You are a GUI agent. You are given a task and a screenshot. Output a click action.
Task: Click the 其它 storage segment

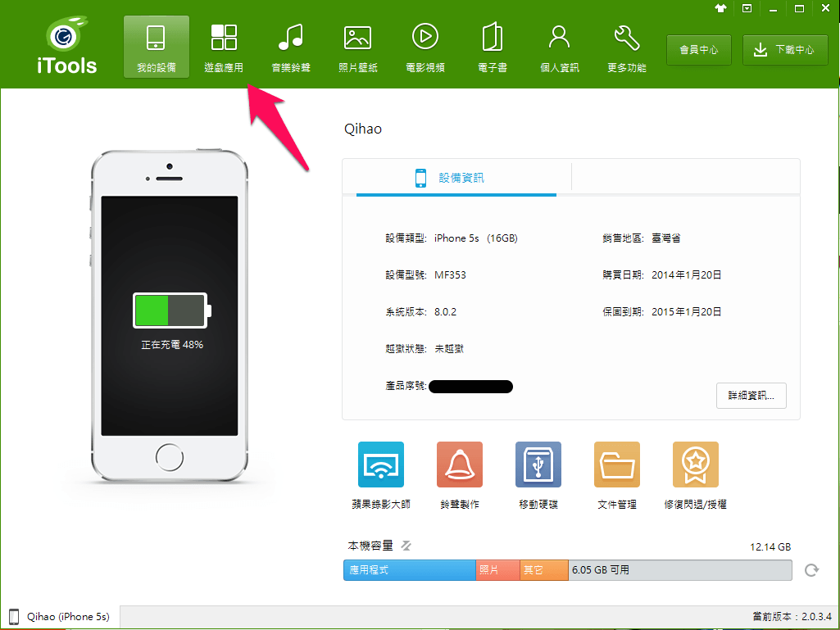[544, 570]
